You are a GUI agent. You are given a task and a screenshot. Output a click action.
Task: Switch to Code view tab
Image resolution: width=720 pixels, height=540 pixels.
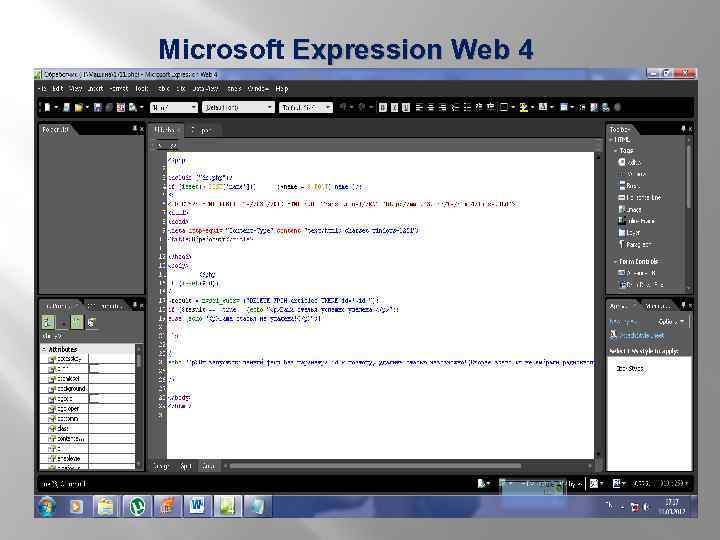point(208,466)
